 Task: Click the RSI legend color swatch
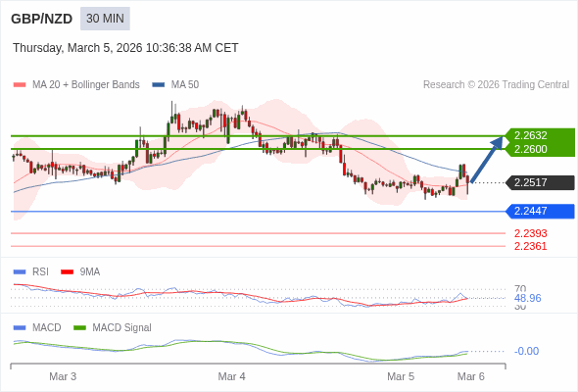click(x=20, y=272)
